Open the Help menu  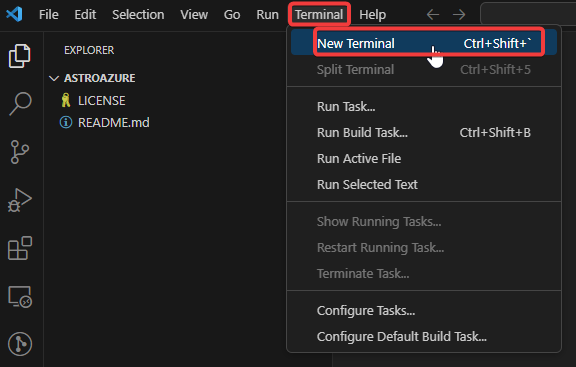[x=372, y=15]
